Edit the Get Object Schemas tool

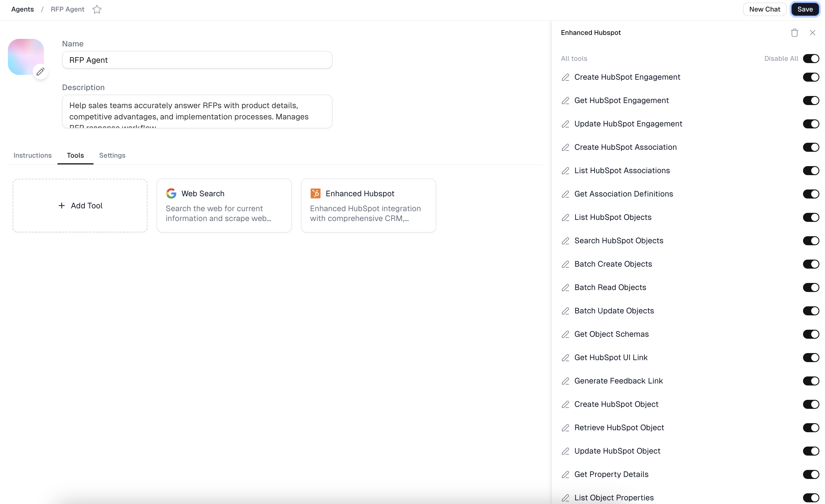565,334
